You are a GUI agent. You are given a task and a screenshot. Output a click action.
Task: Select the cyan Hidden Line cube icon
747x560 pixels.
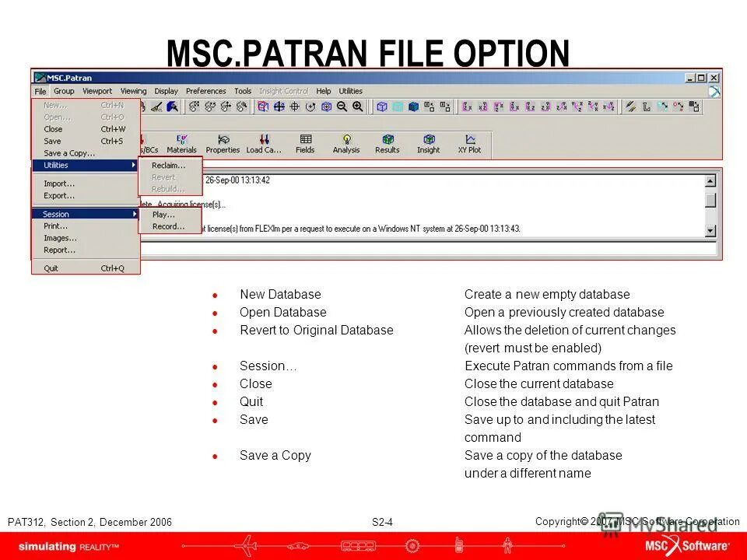(398, 107)
